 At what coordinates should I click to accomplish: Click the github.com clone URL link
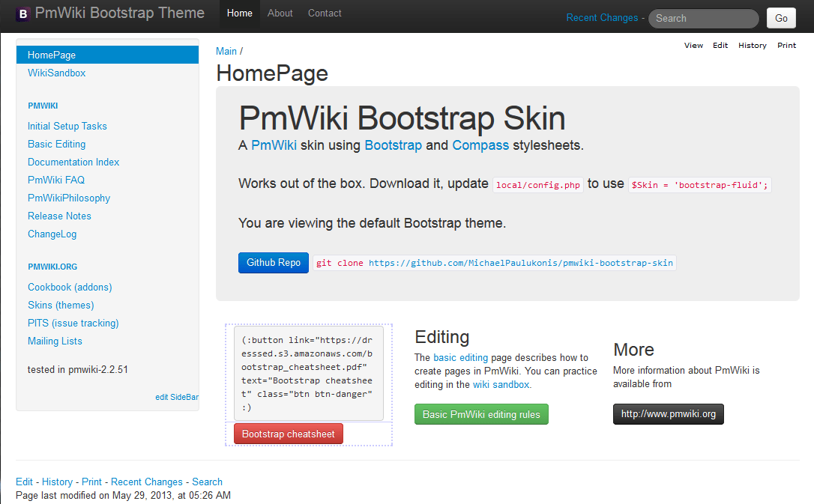tap(521, 263)
